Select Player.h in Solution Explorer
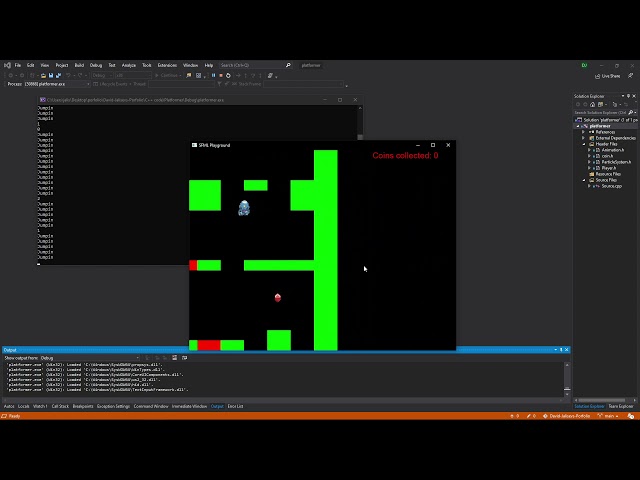 click(608, 168)
